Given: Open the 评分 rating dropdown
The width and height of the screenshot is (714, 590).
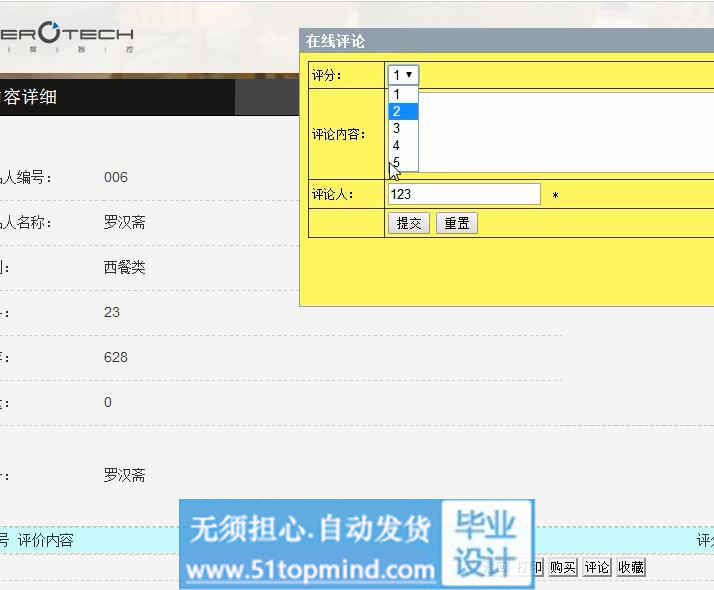Looking at the screenshot, I should tap(403, 75).
